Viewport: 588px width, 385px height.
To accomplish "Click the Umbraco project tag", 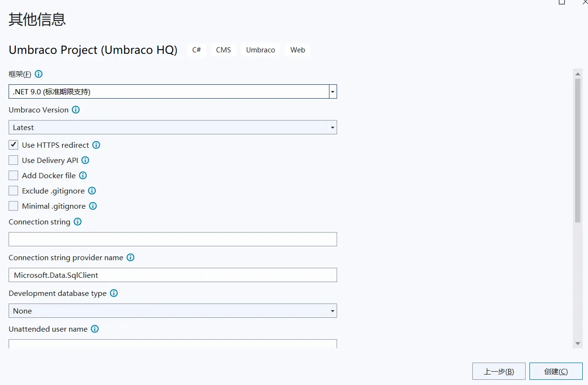I will click(260, 50).
